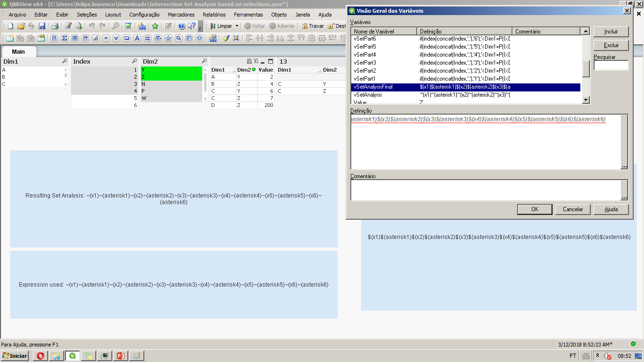Select the vSetAnalysis variable row

click(466, 95)
